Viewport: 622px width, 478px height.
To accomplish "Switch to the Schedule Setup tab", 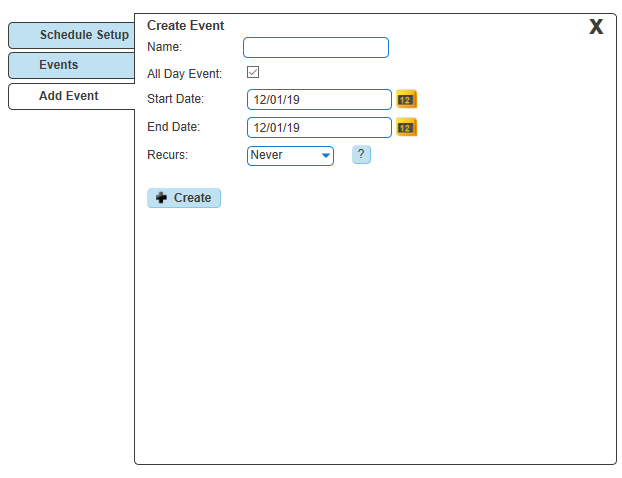I will (x=72, y=35).
